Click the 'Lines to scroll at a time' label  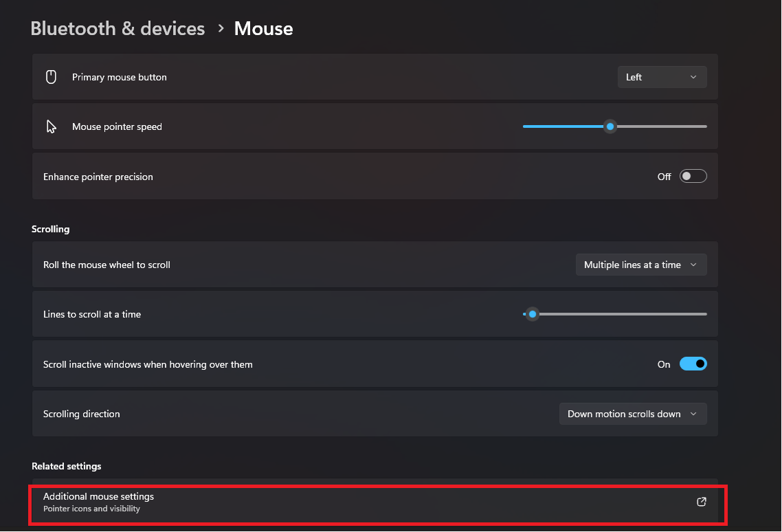(x=91, y=313)
